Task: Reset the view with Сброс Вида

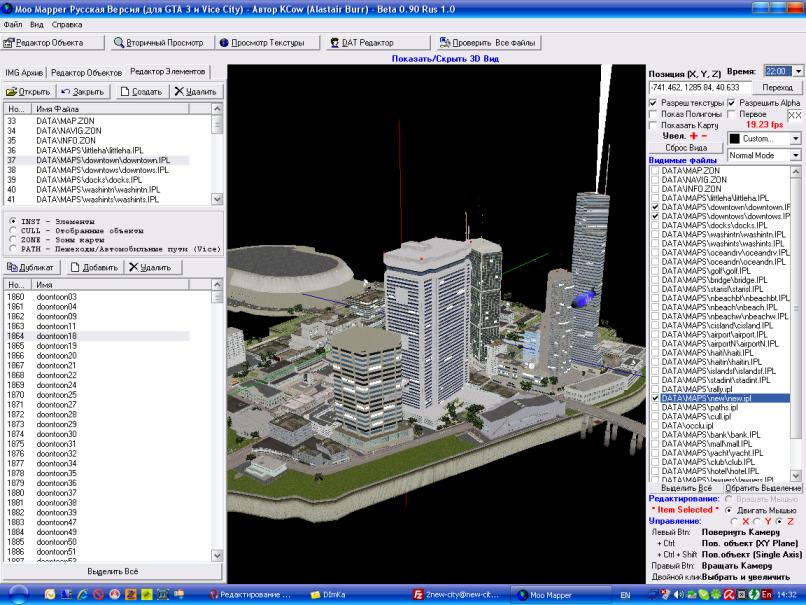Action: 686,148
